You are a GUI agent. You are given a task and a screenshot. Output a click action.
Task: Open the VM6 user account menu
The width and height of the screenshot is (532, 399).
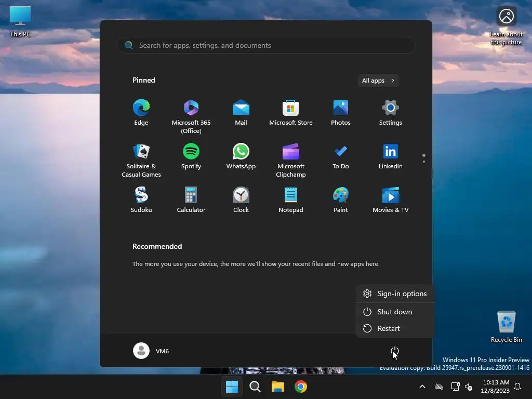[151, 351]
